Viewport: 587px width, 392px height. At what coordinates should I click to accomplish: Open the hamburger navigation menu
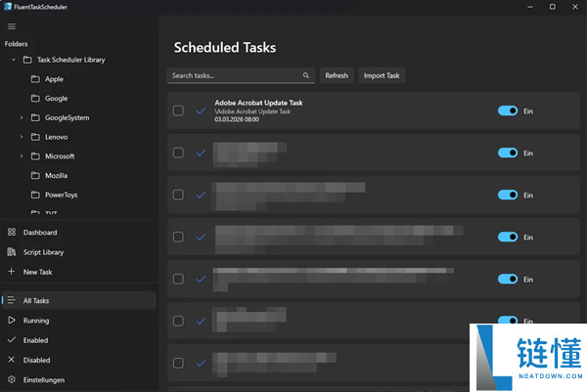12,26
